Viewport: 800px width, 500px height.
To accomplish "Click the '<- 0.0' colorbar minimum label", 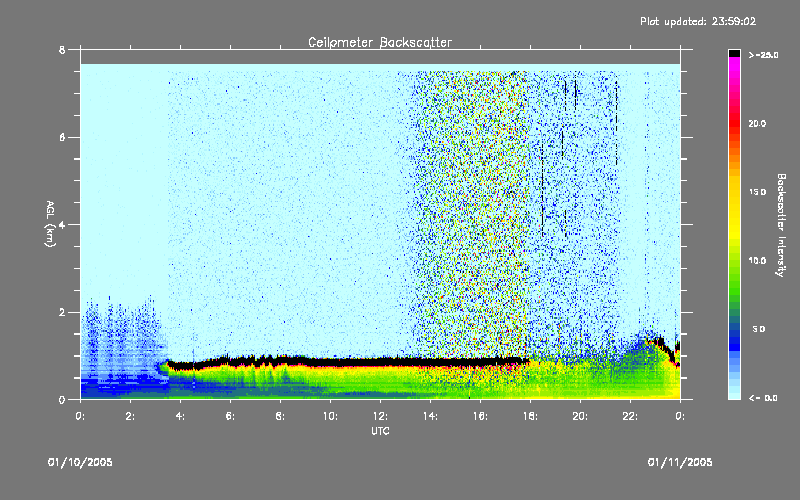I will (763, 398).
